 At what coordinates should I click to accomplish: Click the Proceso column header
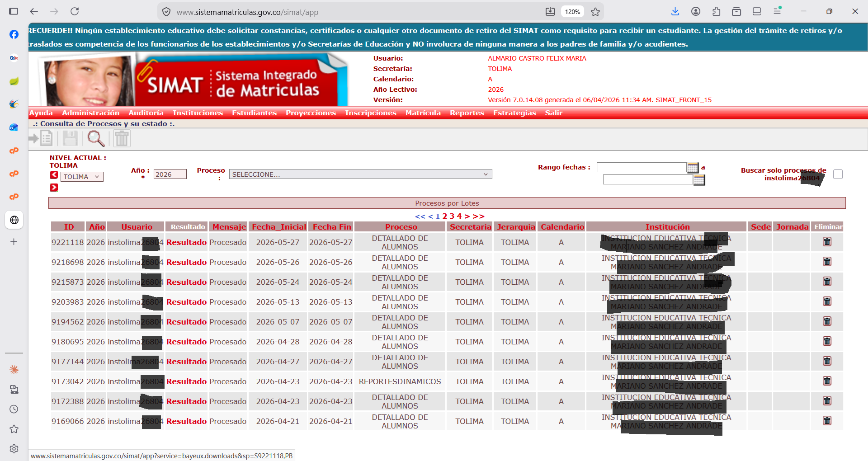pos(401,227)
